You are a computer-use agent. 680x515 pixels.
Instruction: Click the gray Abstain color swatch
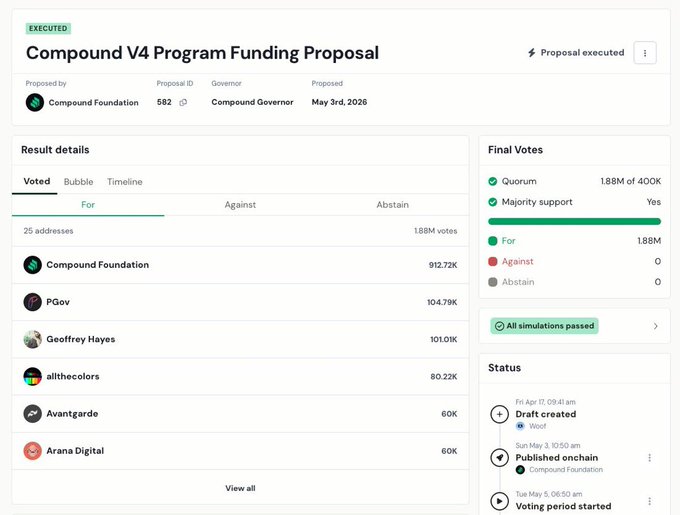pos(493,282)
